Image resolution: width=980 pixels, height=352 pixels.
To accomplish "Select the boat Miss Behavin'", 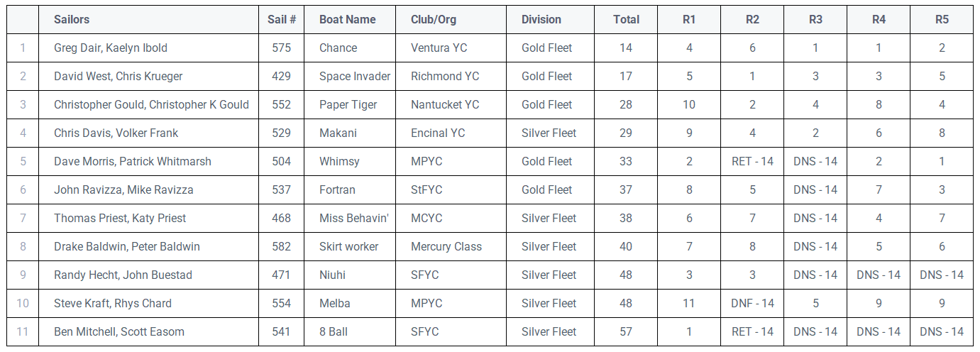I will click(x=354, y=219).
